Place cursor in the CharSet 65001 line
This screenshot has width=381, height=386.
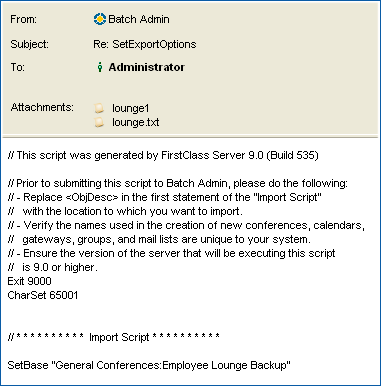(x=43, y=295)
